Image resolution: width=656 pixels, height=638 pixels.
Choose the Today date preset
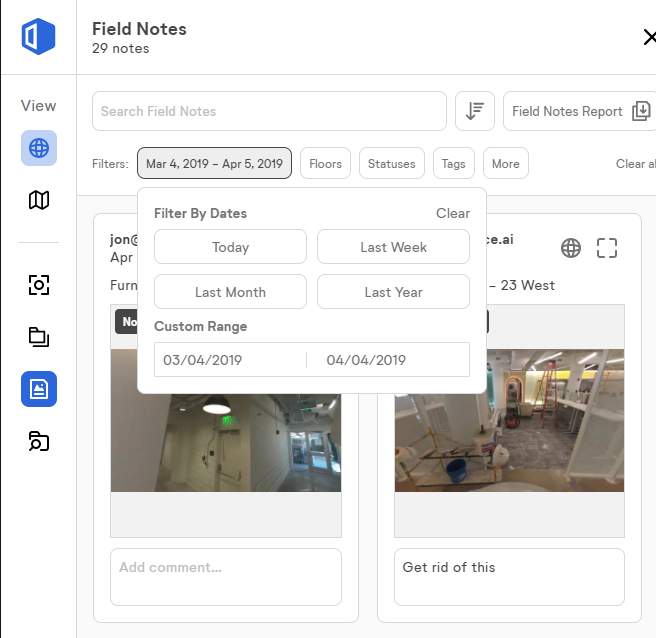[x=231, y=247]
